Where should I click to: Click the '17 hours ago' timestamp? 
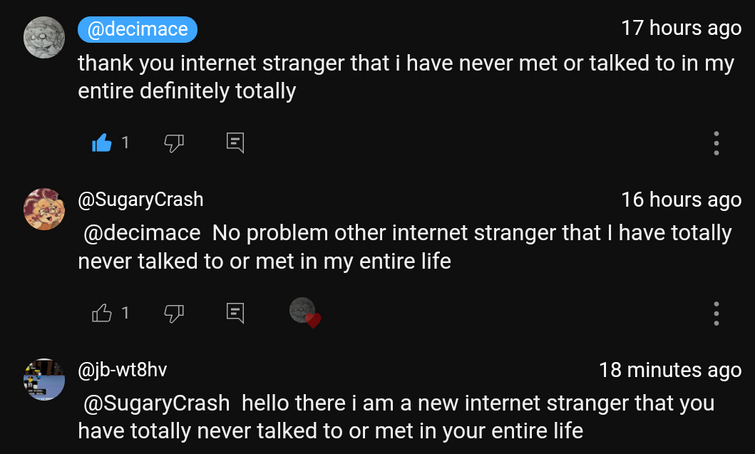(x=681, y=29)
